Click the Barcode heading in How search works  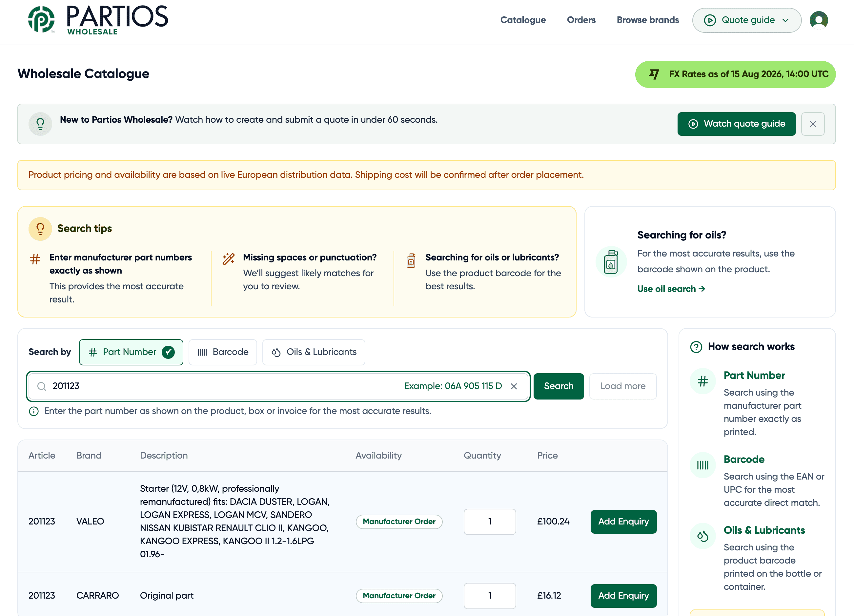744,459
